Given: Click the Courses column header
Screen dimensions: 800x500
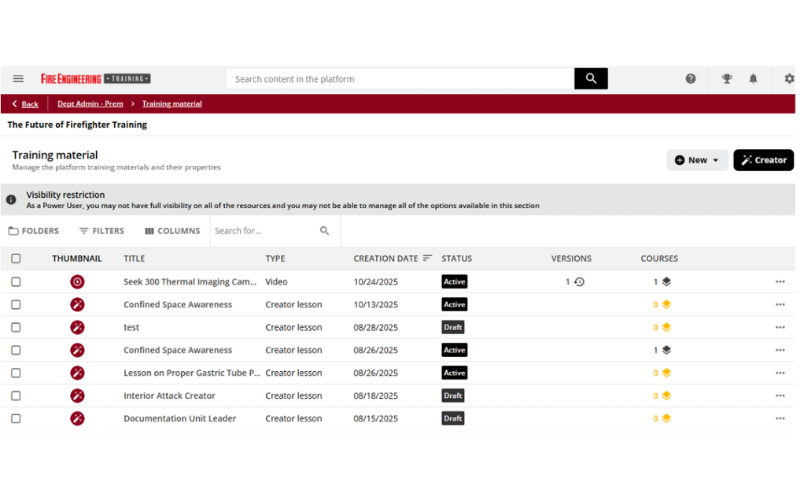Looking at the screenshot, I should point(659,258).
